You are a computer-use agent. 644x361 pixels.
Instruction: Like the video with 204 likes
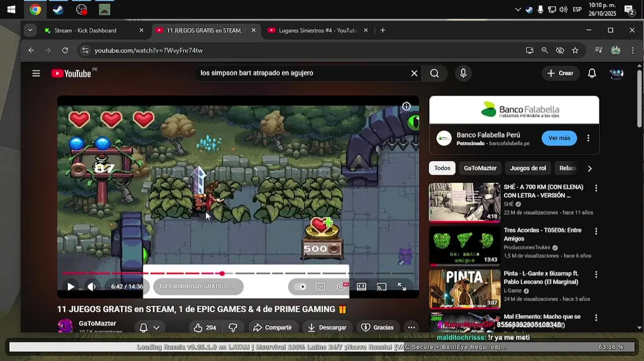click(x=205, y=327)
